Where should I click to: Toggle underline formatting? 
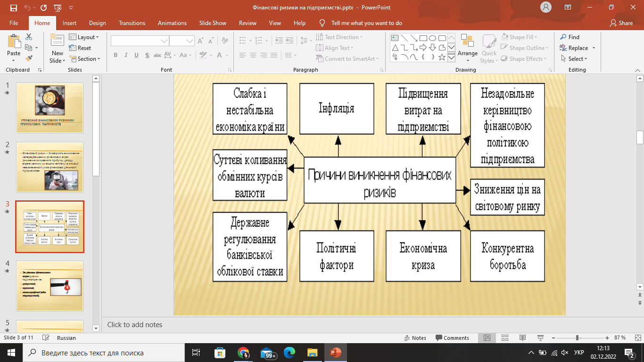(x=136, y=55)
